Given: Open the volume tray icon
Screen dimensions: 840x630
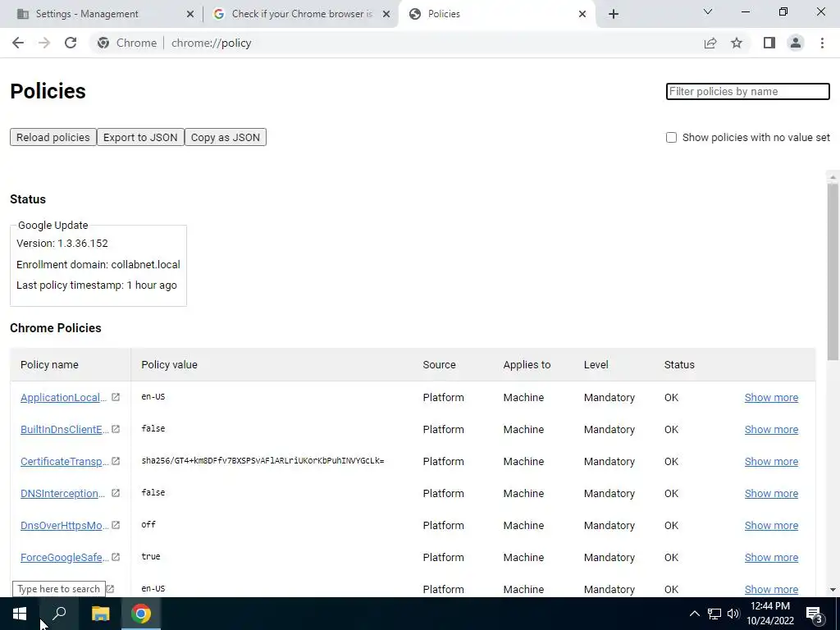Looking at the screenshot, I should coord(733,614).
